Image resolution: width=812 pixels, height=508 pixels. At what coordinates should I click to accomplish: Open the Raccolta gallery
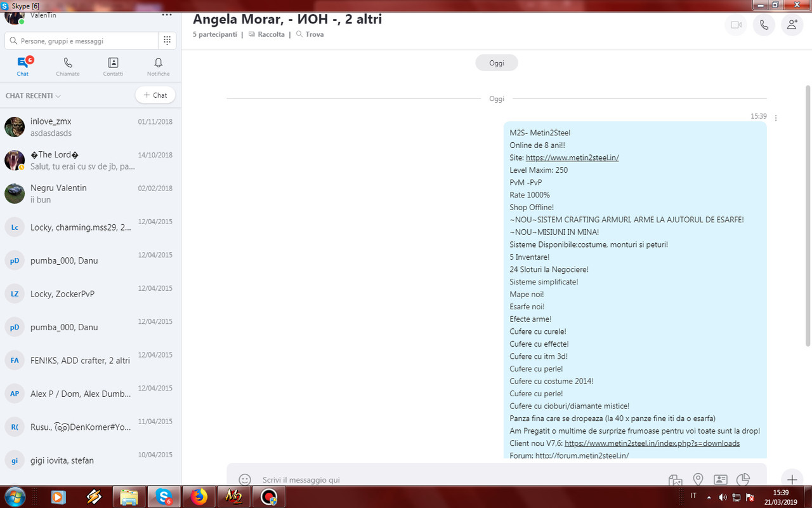coord(266,34)
